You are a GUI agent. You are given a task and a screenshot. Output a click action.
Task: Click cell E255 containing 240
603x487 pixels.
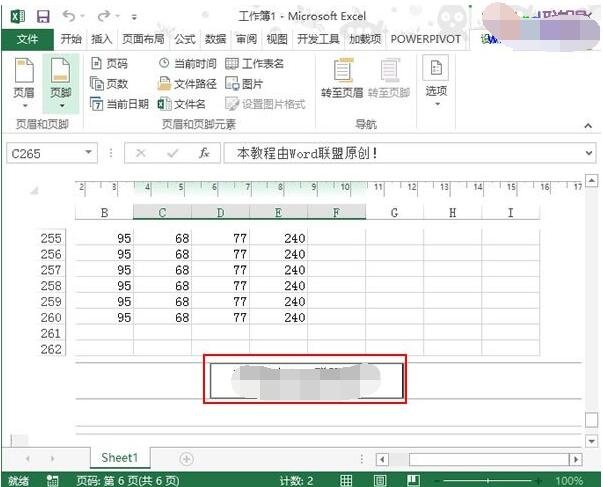point(278,238)
